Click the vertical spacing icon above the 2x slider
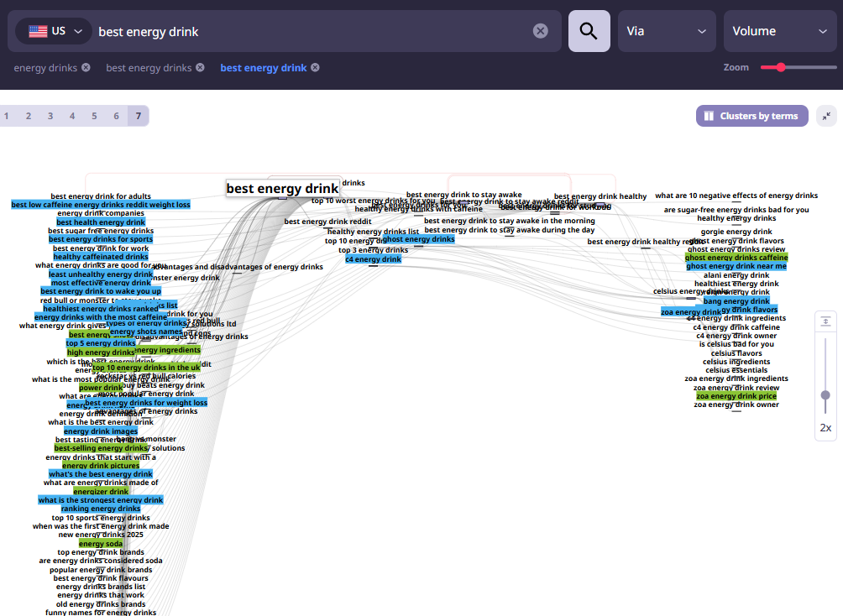The image size is (843, 616). pos(825,321)
